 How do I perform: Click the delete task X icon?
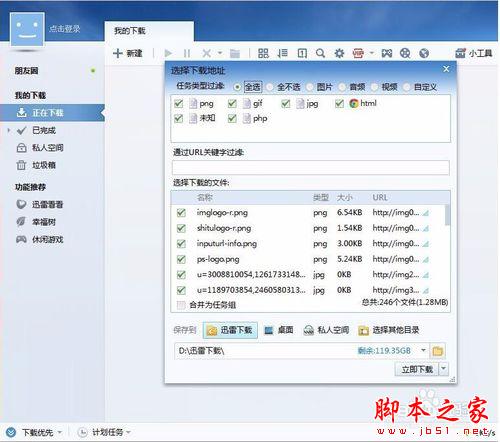207,53
